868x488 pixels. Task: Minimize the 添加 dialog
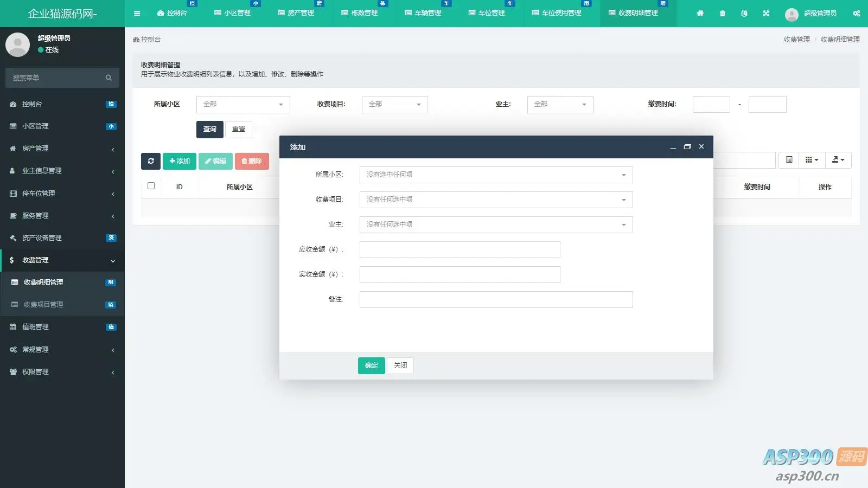(x=673, y=147)
